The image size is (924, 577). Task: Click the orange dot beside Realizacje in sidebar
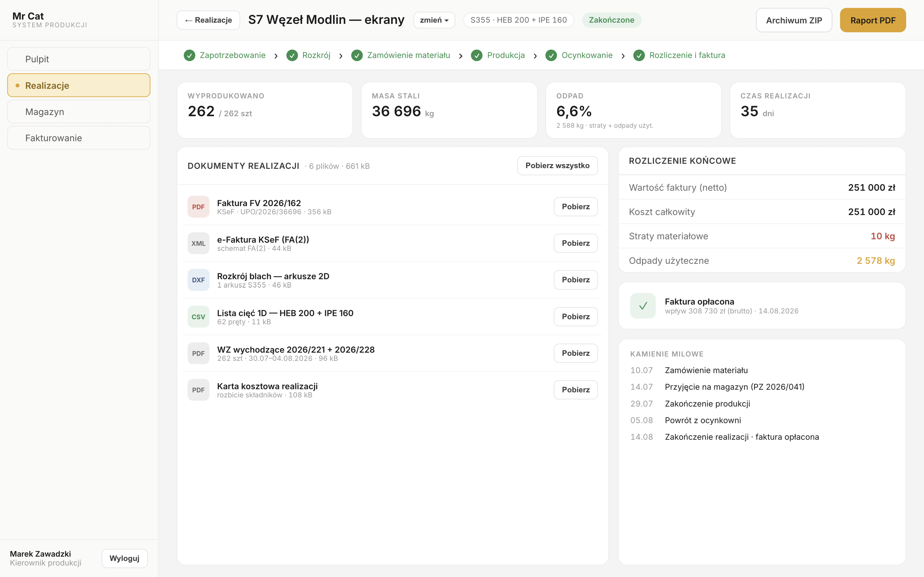tap(17, 85)
